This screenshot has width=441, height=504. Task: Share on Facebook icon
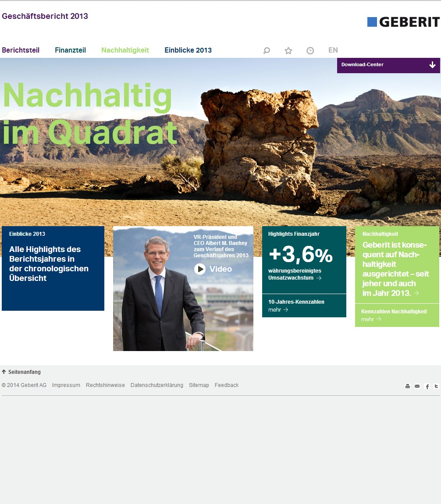coord(427,387)
